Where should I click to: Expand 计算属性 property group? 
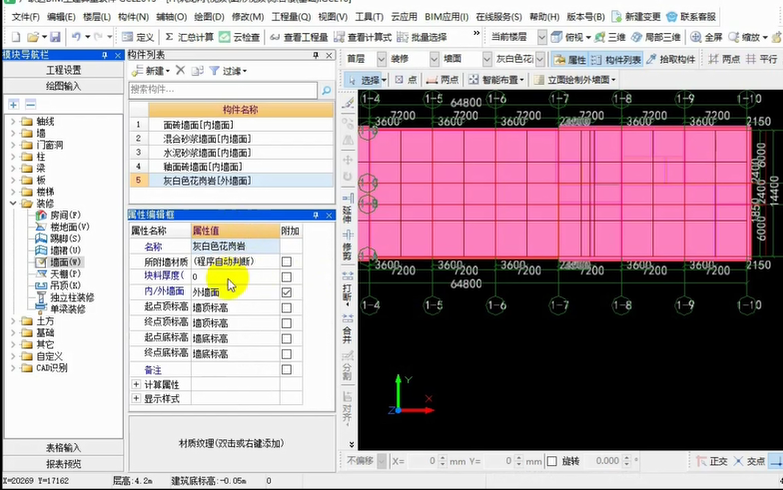pos(136,384)
